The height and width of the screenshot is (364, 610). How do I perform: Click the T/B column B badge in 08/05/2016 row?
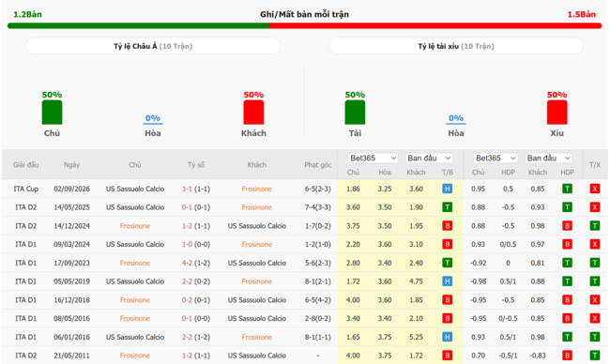click(x=447, y=319)
